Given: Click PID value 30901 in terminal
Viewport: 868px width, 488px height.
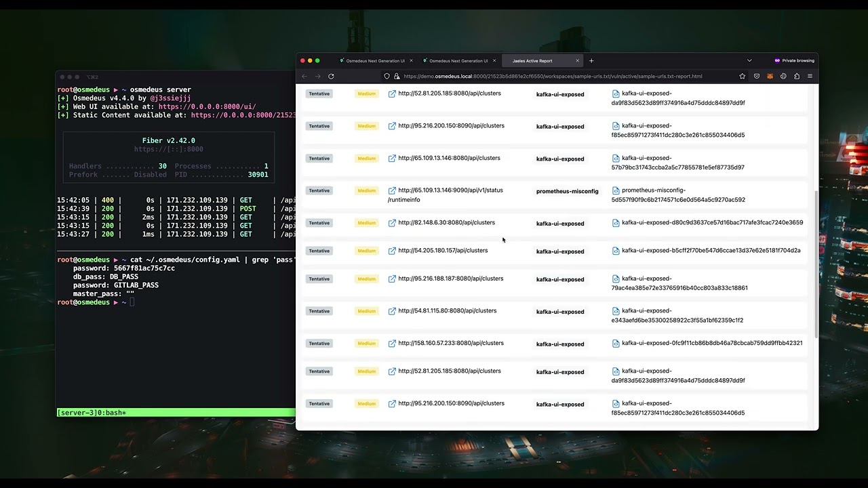Looking at the screenshot, I should (x=258, y=175).
